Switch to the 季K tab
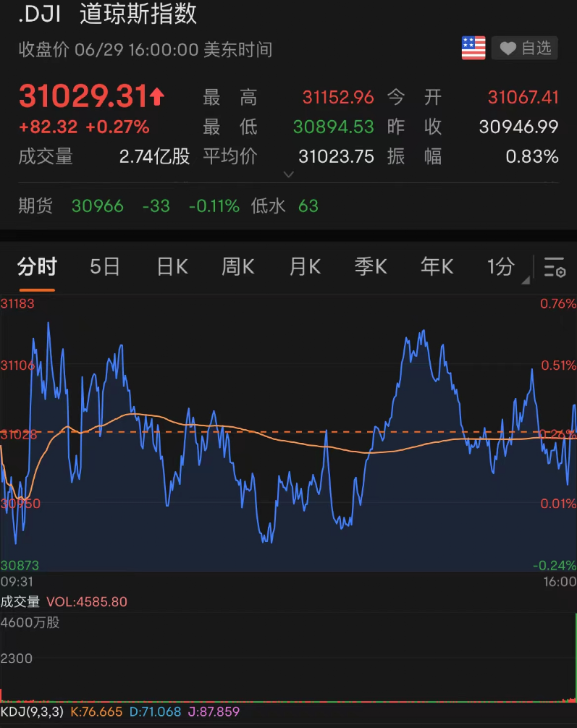Screen dimensions: 577x728 370,267
